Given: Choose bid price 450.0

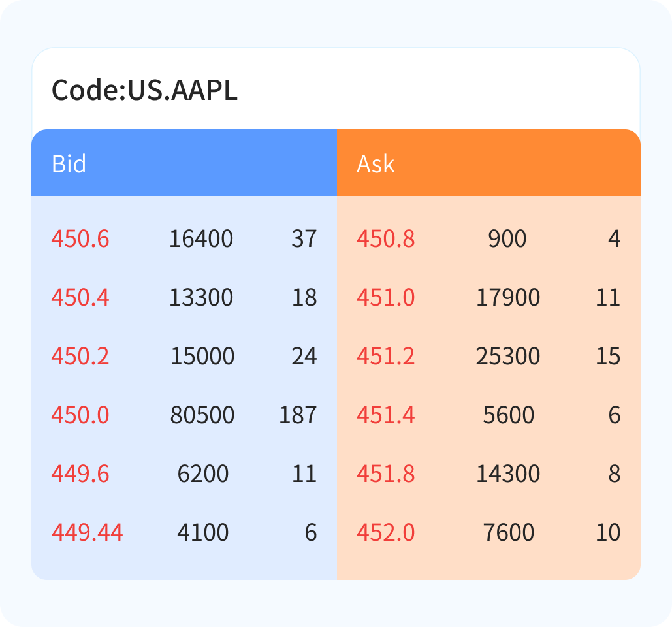Looking at the screenshot, I should 80,415.
